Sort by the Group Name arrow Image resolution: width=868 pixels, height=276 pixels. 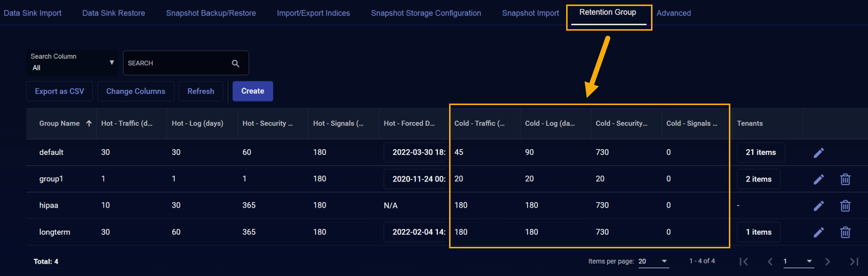pos(89,123)
